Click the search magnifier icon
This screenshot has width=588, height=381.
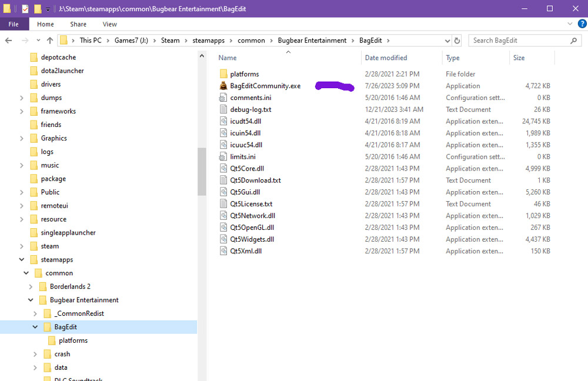point(574,41)
